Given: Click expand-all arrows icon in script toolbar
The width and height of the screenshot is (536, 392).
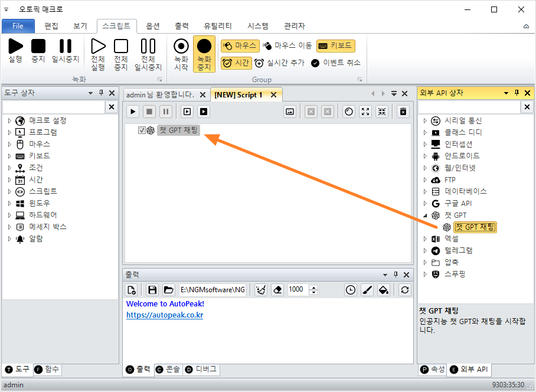Looking at the screenshot, I should click(x=365, y=112).
